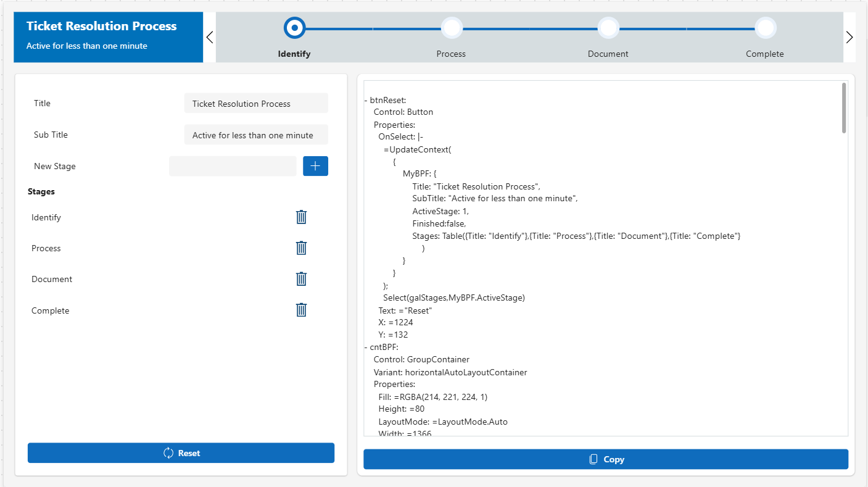868x487 pixels.
Task: Click the 'Height: =80' code line
Action: click(x=402, y=409)
